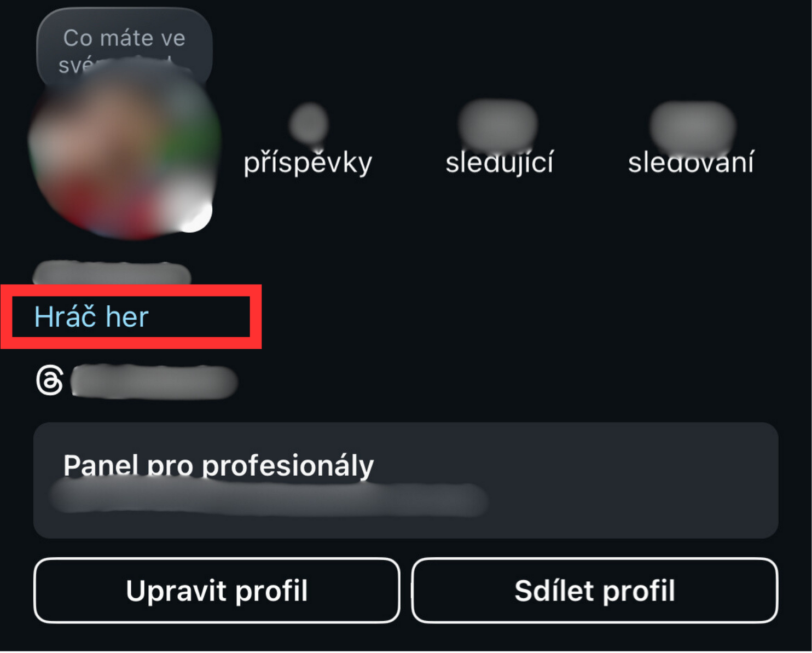Open posts via the 'příspěvky' label
This screenshot has width=812, height=653.
308,163
